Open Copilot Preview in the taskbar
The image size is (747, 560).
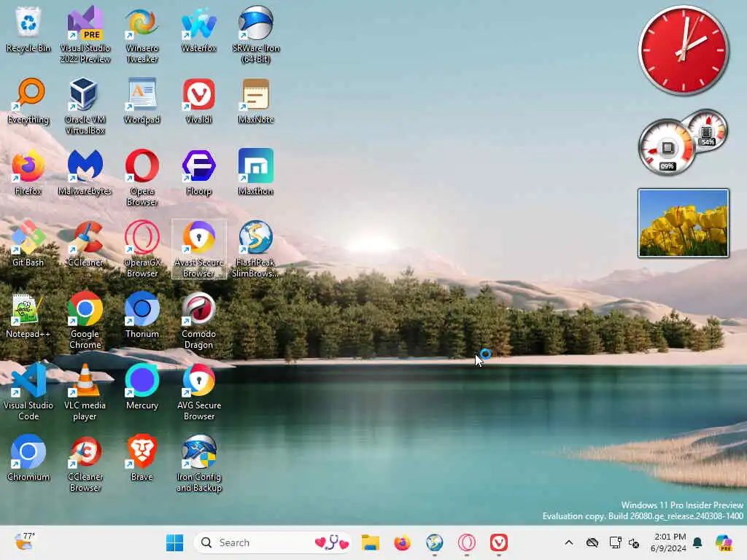(724, 542)
